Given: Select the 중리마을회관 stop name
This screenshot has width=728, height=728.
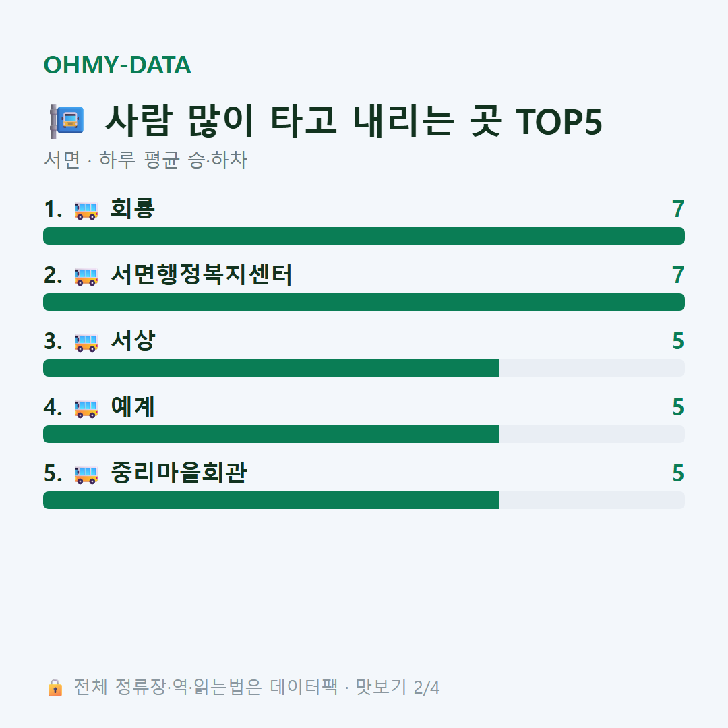Looking at the screenshot, I should [179, 472].
